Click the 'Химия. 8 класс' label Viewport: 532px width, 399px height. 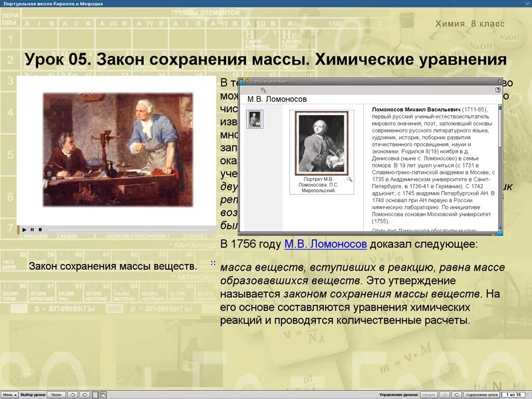(470, 24)
